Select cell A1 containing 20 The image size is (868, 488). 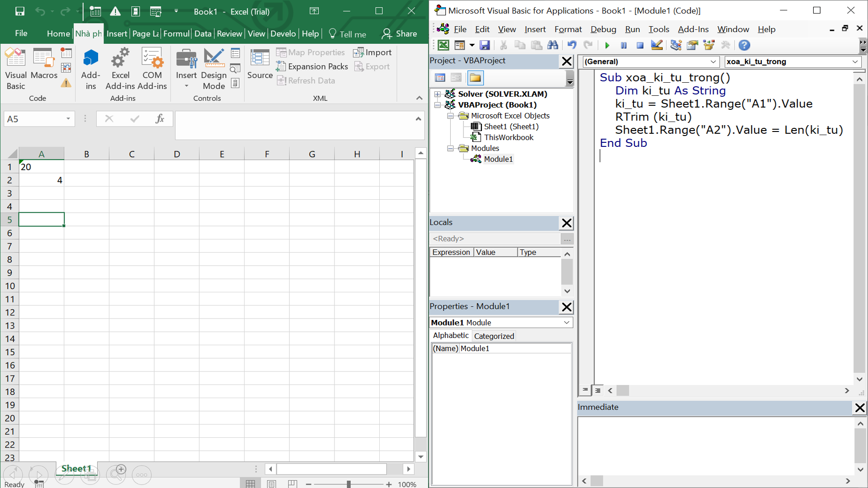pyautogui.click(x=41, y=167)
